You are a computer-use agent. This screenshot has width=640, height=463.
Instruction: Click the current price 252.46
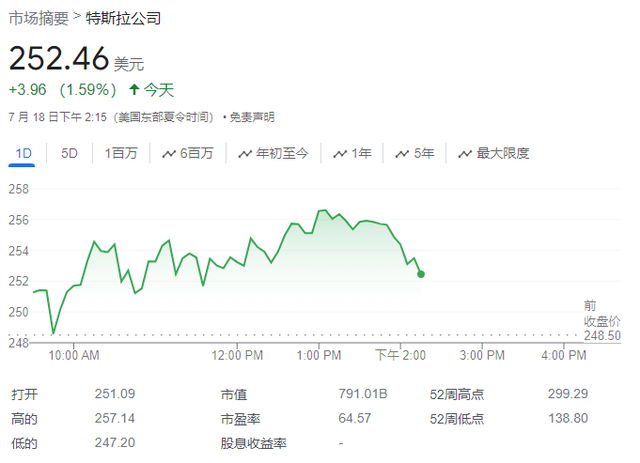(x=59, y=58)
